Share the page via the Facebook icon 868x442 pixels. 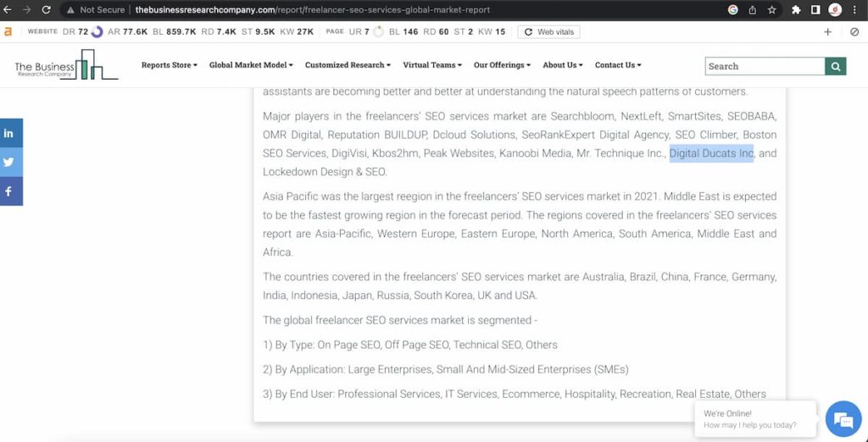coord(11,191)
